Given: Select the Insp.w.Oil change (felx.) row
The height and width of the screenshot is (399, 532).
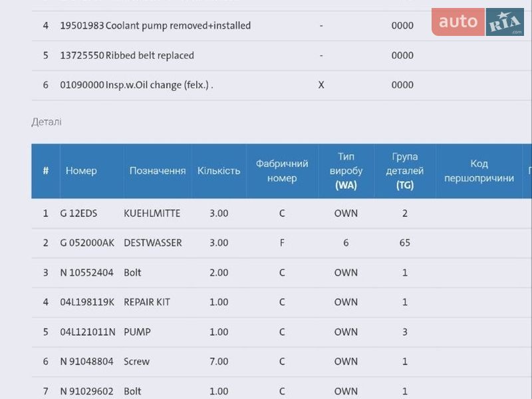Looking at the screenshot, I should 159,85.
